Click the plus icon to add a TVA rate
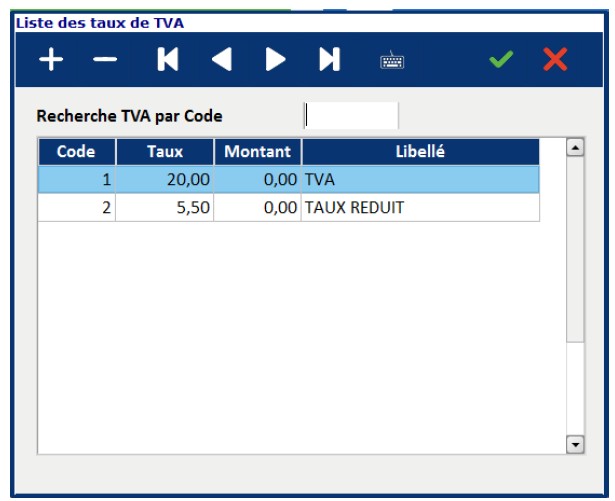This screenshot has width=615, height=501. 51,61
